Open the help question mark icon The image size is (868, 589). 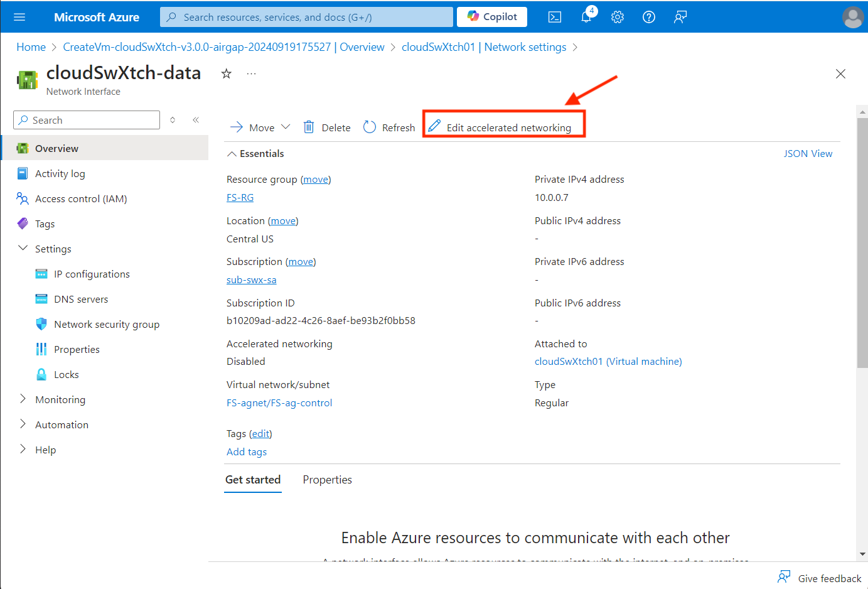(x=648, y=17)
